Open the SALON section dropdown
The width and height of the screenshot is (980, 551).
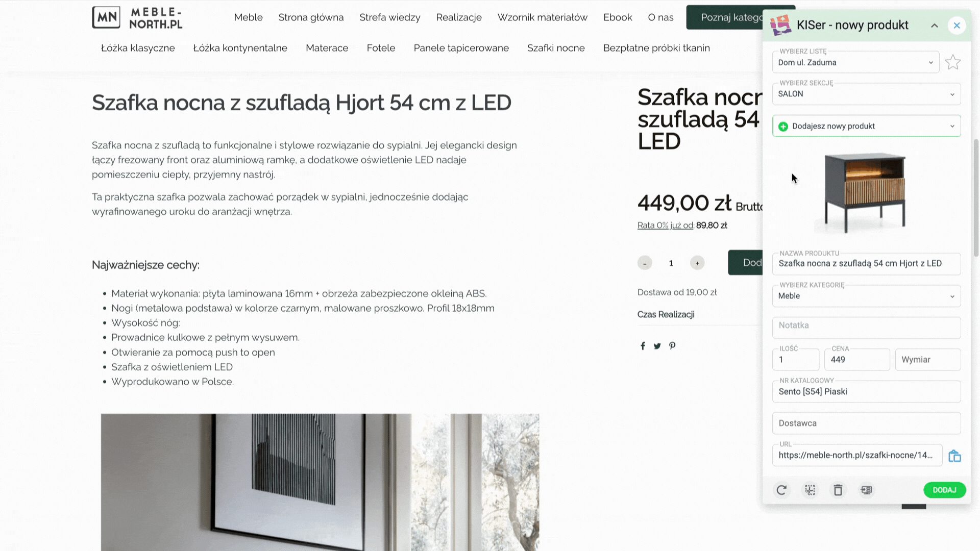tap(866, 94)
